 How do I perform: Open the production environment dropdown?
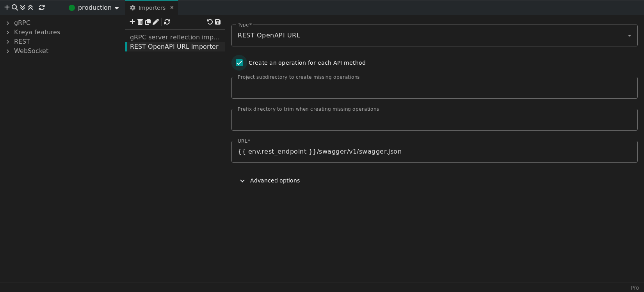point(94,8)
